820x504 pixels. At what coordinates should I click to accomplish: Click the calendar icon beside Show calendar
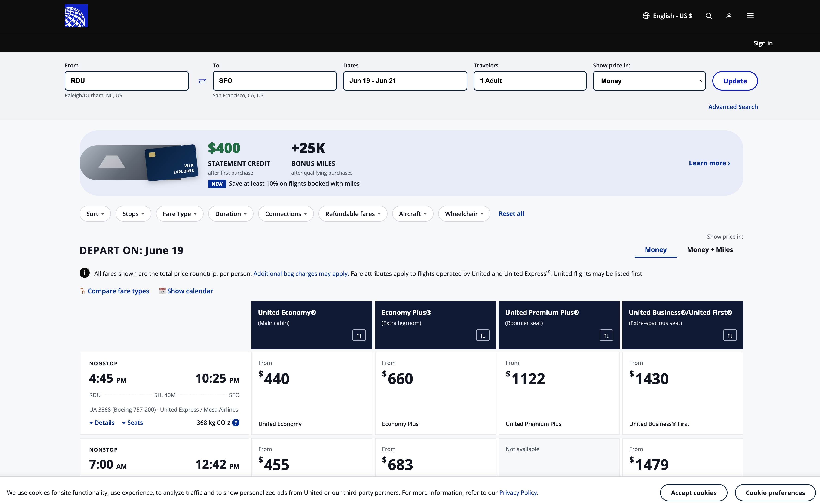coord(162,291)
